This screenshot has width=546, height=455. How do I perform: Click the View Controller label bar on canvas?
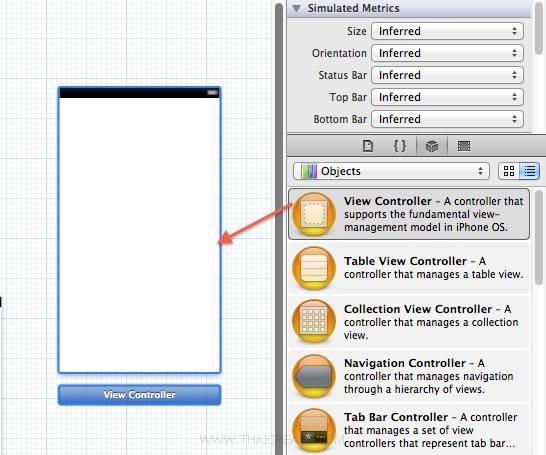coord(139,394)
